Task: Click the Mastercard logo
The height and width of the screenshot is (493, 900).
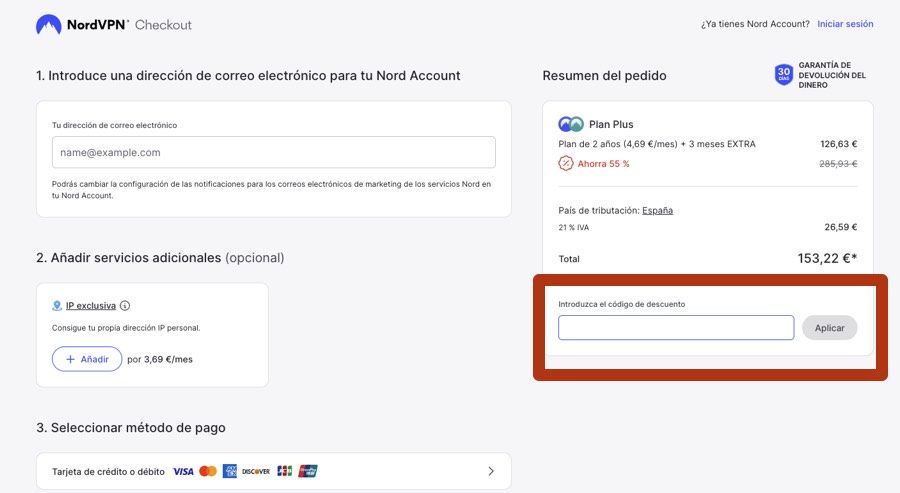Action: (x=208, y=471)
